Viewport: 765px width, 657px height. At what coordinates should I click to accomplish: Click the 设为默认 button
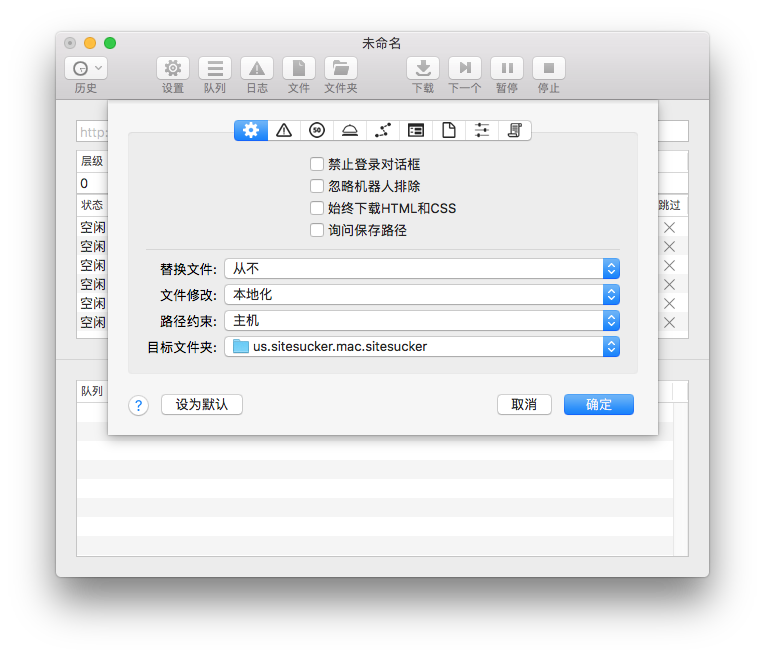pos(201,404)
